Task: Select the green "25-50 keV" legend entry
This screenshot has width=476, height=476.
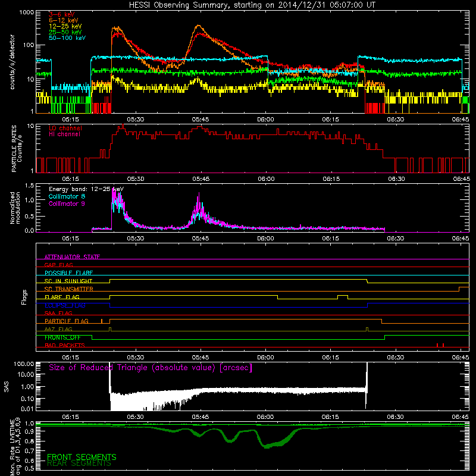Action: click(65, 32)
